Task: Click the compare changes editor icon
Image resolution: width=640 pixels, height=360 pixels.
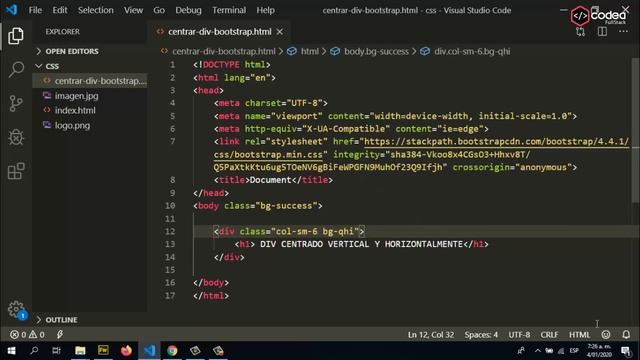Action: click(580, 32)
